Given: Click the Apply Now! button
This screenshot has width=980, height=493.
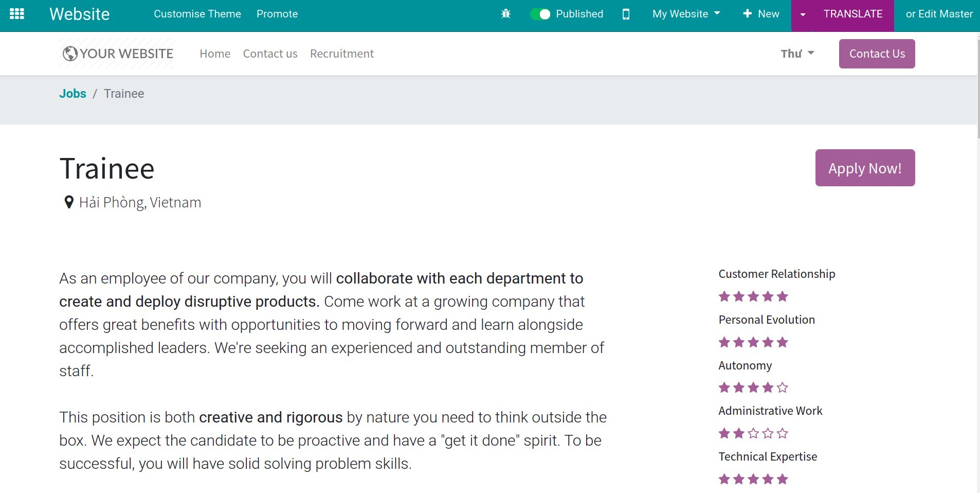Looking at the screenshot, I should pyautogui.click(x=864, y=168).
